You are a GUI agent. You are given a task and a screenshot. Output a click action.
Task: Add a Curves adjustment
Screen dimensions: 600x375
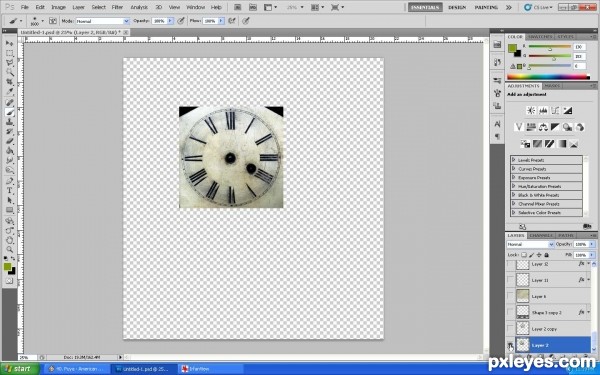click(x=555, y=111)
